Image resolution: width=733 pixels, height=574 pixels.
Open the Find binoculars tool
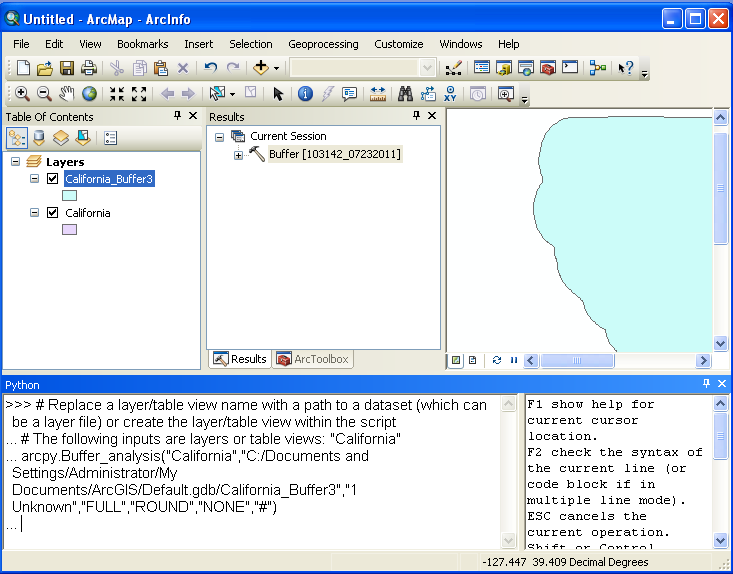406,94
